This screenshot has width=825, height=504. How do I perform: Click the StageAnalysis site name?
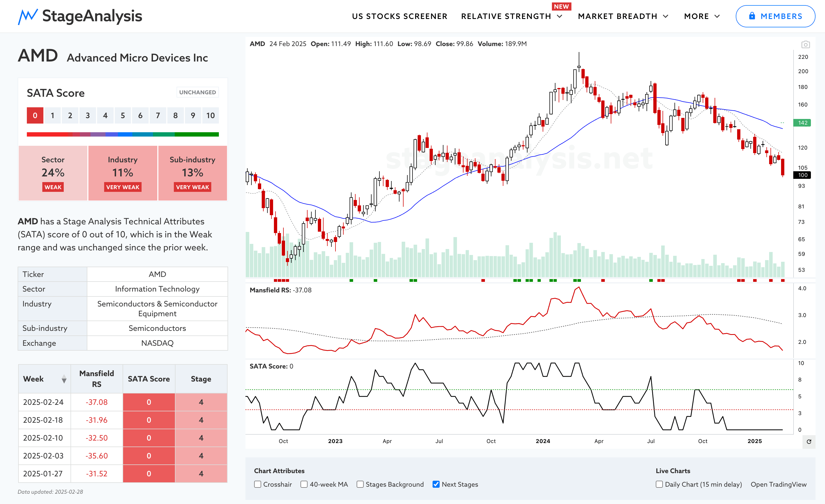click(92, 16)
